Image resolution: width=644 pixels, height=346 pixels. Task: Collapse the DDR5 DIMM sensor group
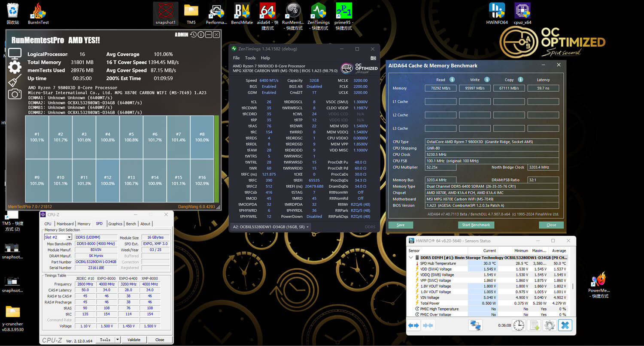coord(411,257)
